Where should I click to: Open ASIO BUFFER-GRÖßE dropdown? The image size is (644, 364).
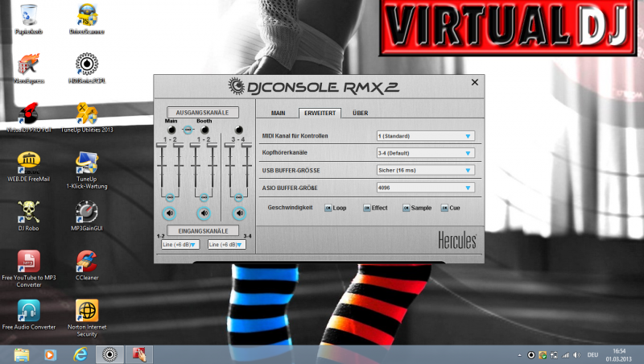click(x=426, y=188)
